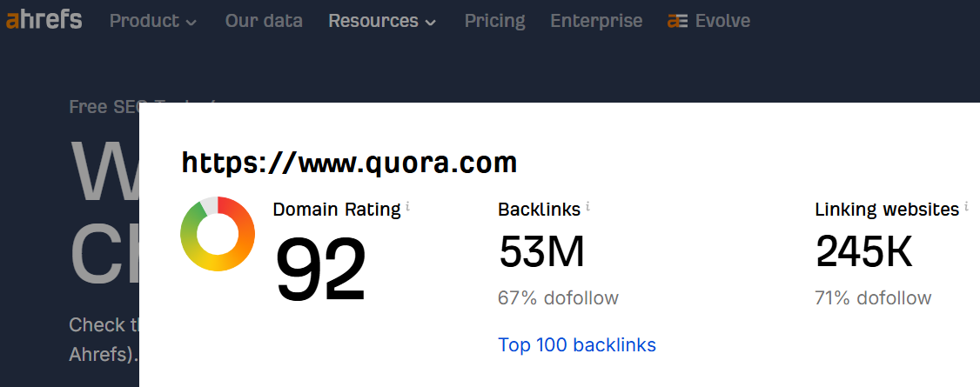Click the 53M backlinks figure
The width and height of the screenshot is (980, 387).
541,252
